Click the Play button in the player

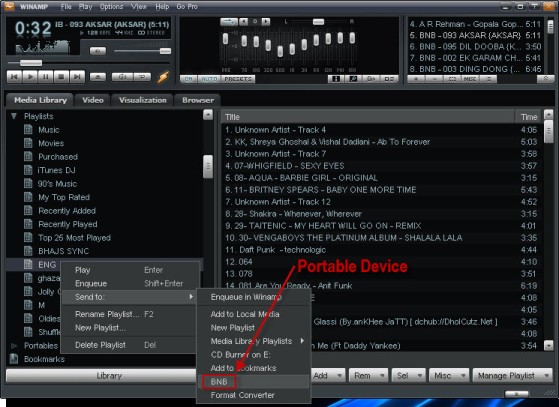click(30, 77)
